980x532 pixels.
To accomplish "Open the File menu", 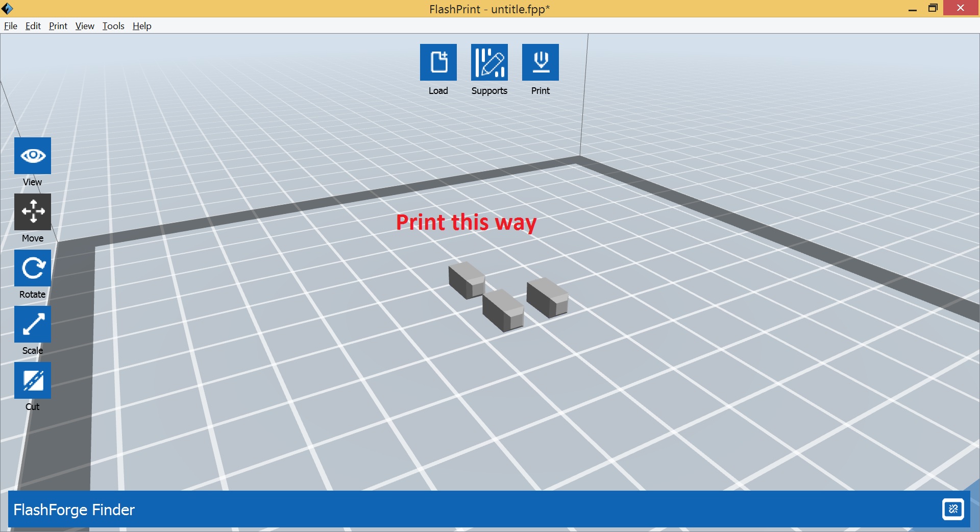I will pyautogui.click(x=11, y=26).
